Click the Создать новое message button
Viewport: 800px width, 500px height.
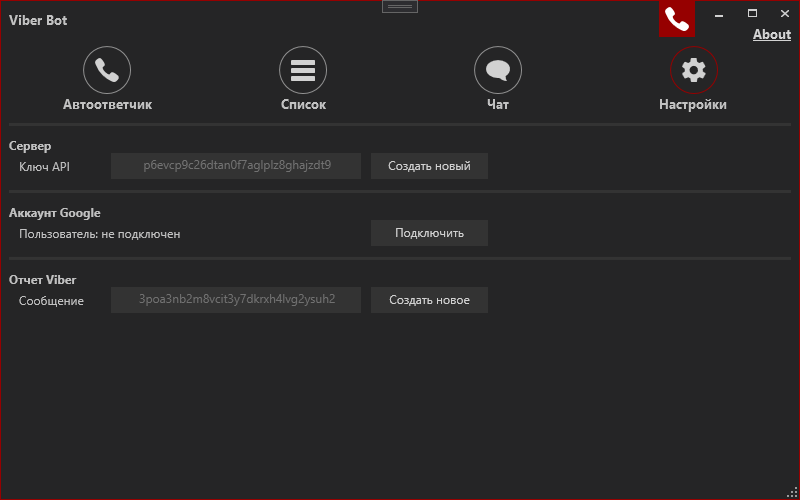pyautogui.click(x=430, y=300)
